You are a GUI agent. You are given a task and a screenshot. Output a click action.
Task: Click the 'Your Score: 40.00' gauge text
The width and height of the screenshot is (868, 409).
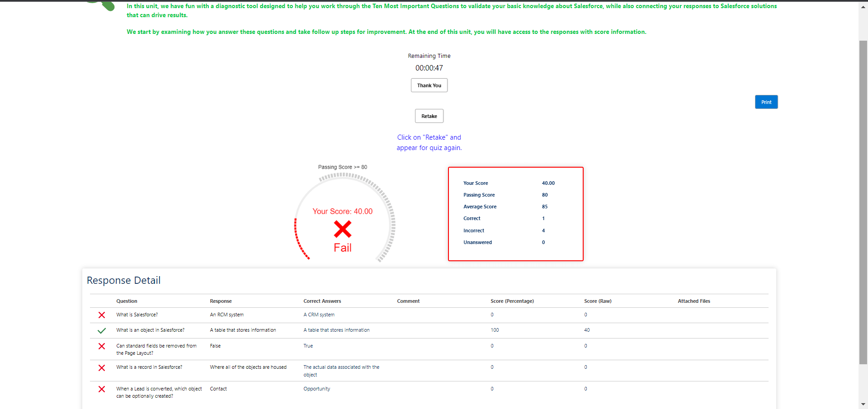tap(342, 212)
